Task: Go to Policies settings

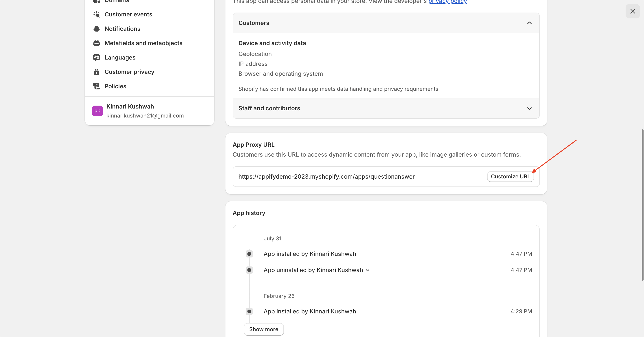Action: pos(115,86)
